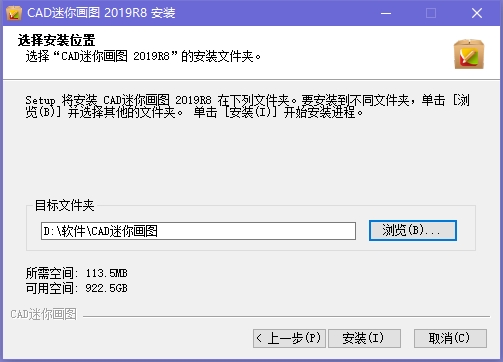The height and width of the screenshot is (362, 503).
Task: Click the package box icon in the header
Action: (469, 54)
